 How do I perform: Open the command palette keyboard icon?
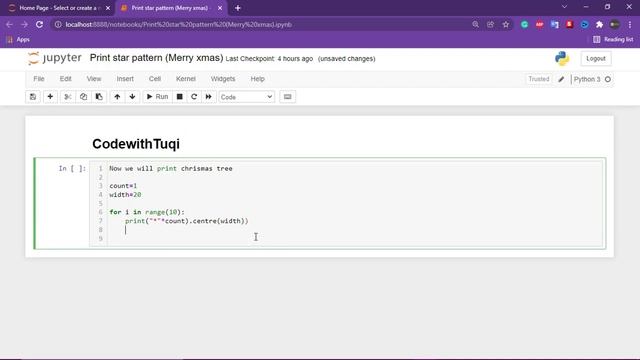(287, 97)
